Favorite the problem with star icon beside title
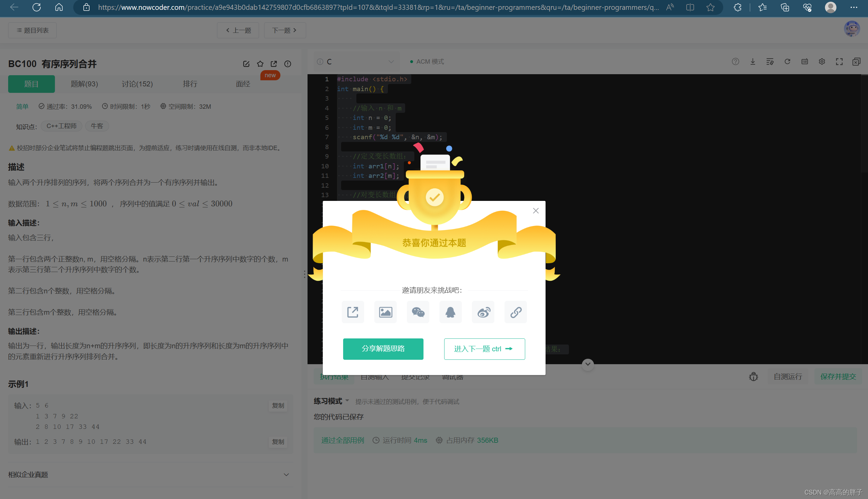The height and width of the screenshot is (499, 868). (x=260, y=64)
